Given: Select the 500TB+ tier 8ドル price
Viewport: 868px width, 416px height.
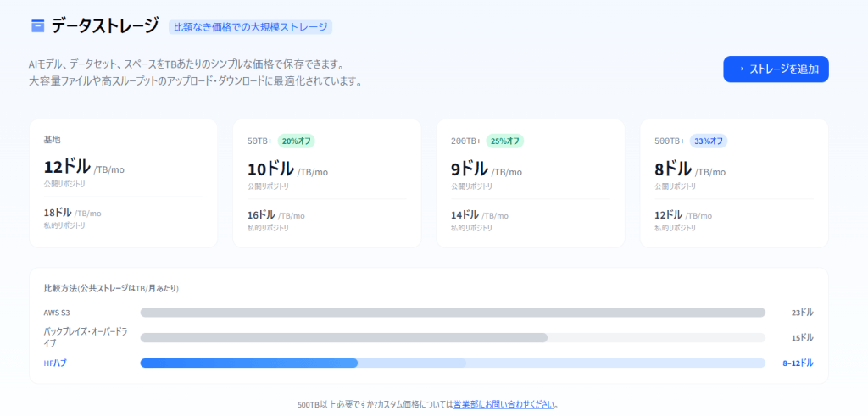Looking at the screenshot, I should tap(673, 169).
